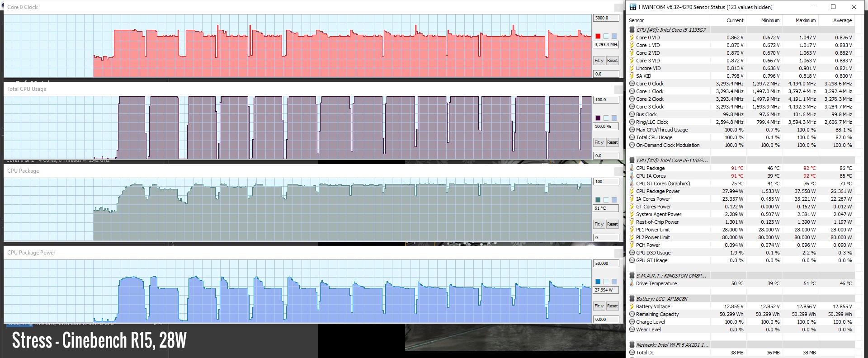Viewport: 868px width, 358px height.
Task: Click the gauge icon next to Total DL
Action: click(632, 353)
